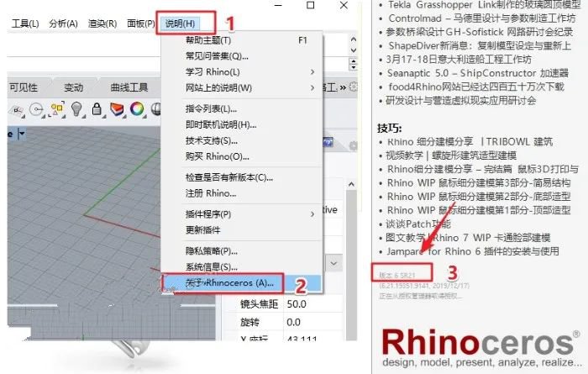Open the properties panel dropdown box
The width and height of the screenshot is (588, 374).
click(333, 263)
